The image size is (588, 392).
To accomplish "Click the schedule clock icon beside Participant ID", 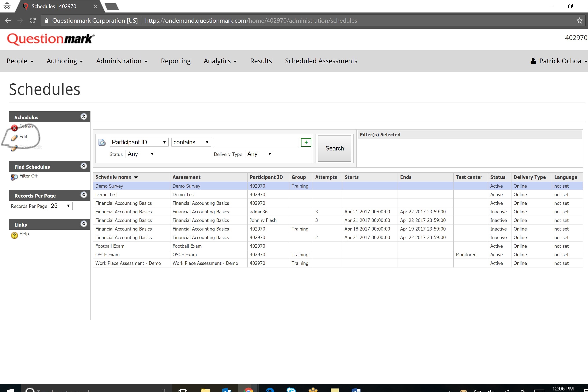I will [102, 142].
